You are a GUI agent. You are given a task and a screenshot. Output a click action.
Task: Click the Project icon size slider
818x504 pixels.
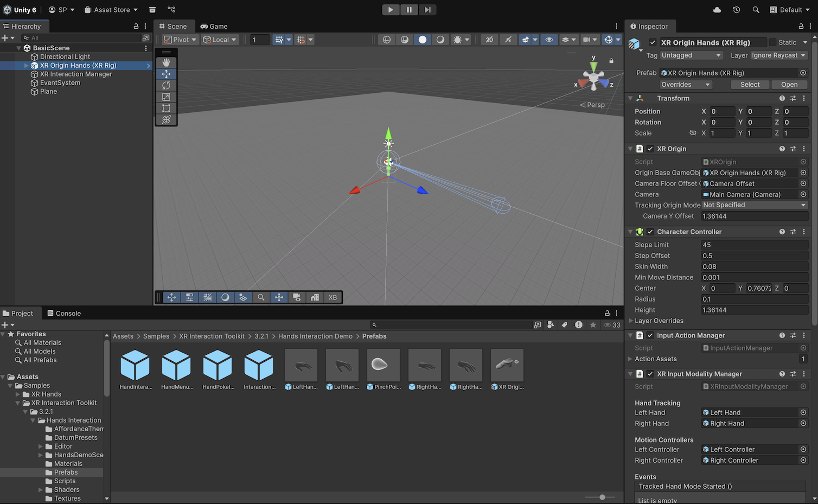click(x=602, y=497)
